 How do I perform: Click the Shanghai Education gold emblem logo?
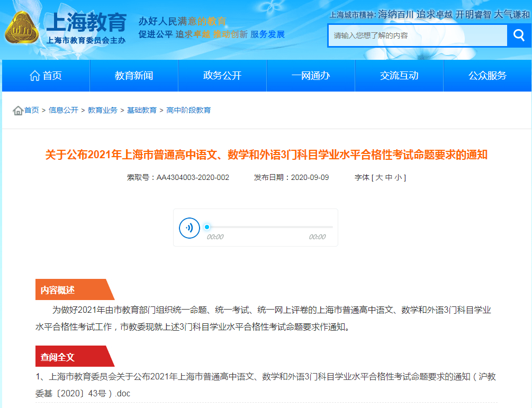coord(22,28)
